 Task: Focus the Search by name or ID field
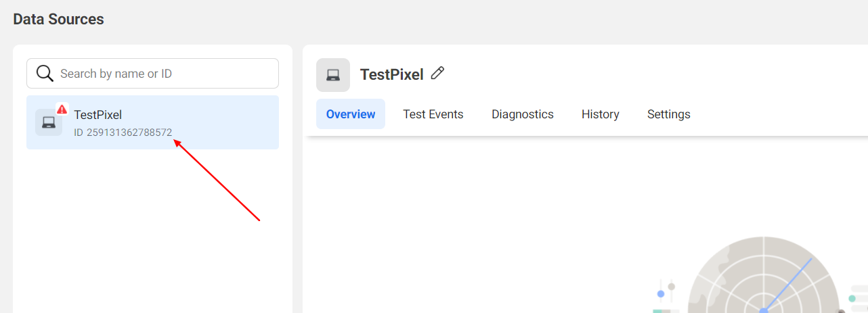(152, 73)
